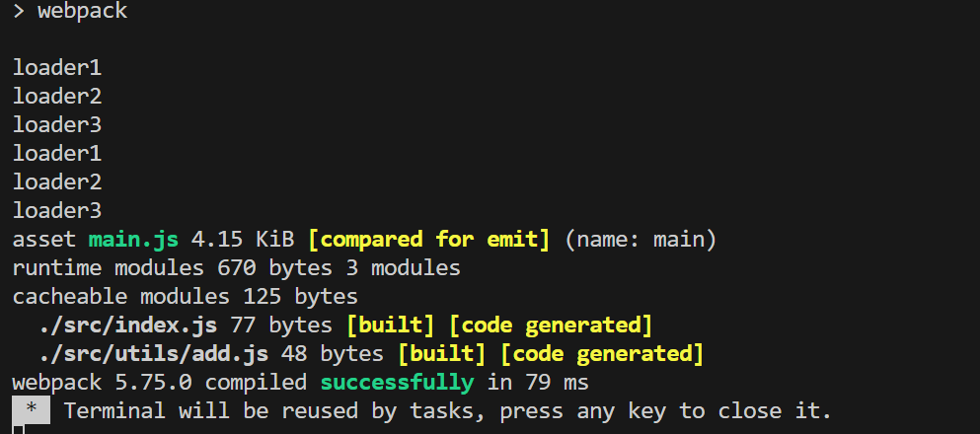
Task: Click the first "loader1" output line
Action: 57,68
